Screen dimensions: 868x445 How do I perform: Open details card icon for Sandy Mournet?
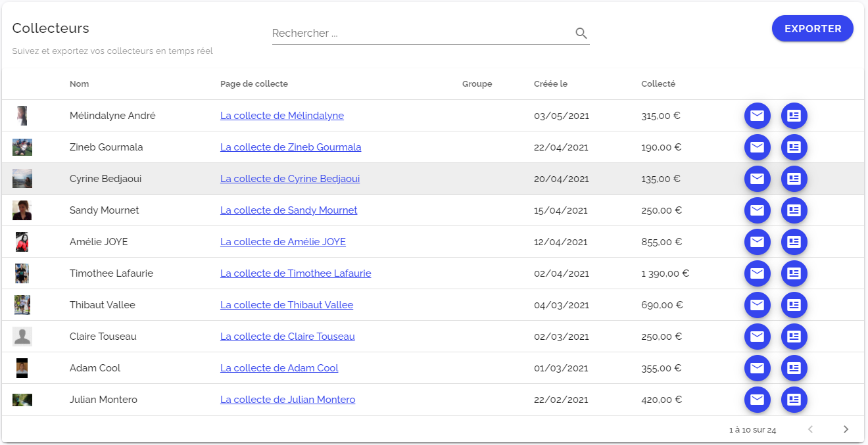(794, 210)
